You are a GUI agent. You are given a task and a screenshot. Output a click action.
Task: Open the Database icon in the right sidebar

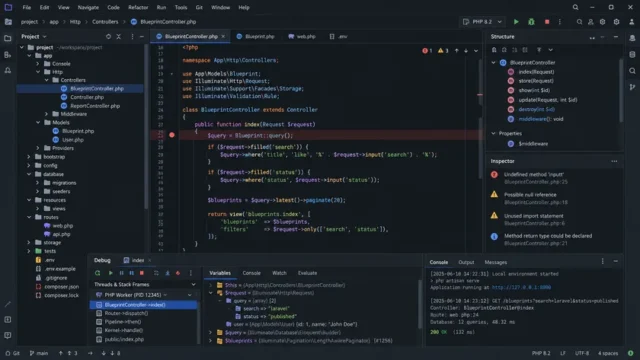click(x=632, y=54)
